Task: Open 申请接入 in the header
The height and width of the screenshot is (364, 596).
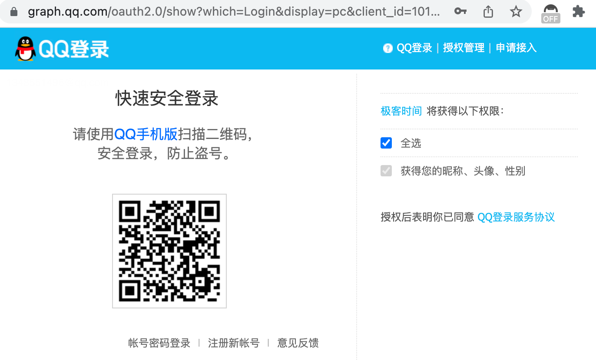Action: 516,48
